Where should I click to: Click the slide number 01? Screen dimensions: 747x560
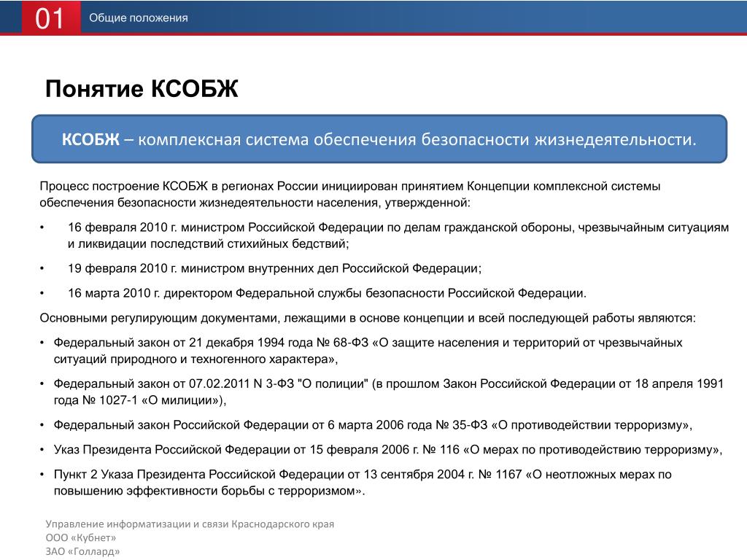point(50,18)
